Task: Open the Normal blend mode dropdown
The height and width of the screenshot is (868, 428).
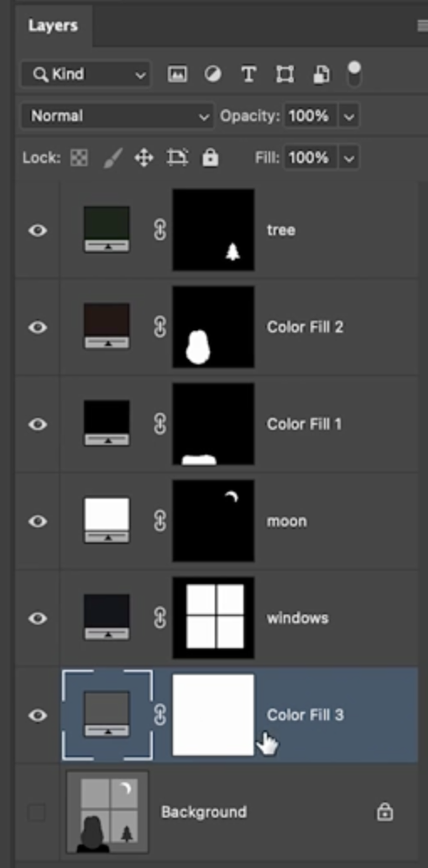Action: tap(117, 116)
